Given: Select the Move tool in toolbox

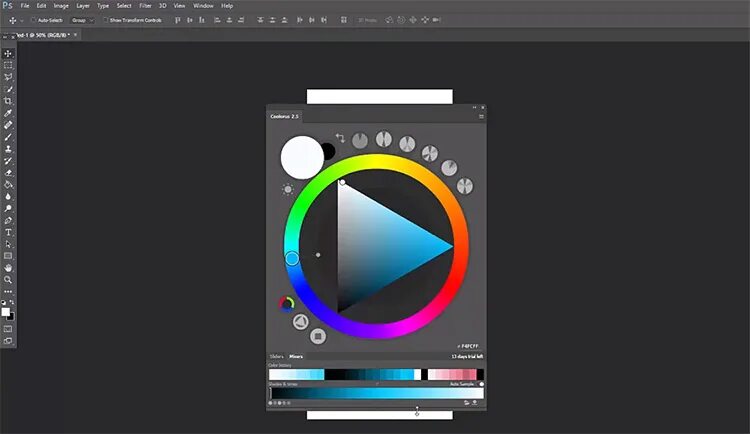Looking at the screenshot, I should pyautogui.click(x=8, y=54).
